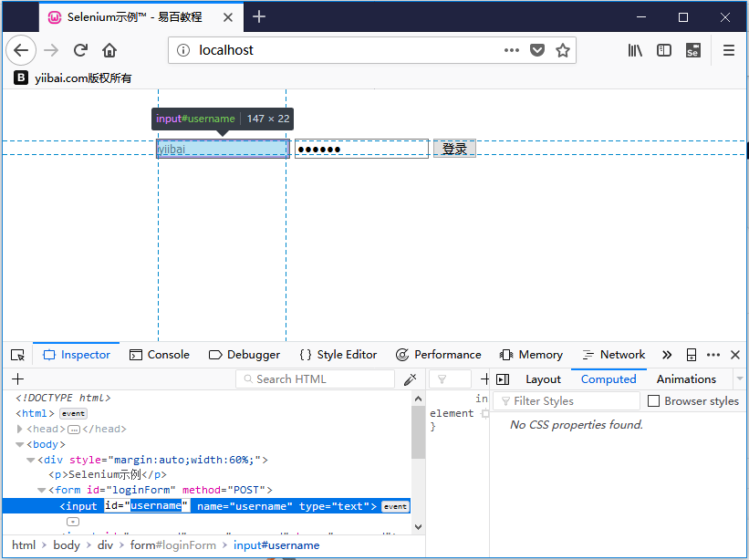Select the div breadcrumb
749x560 pixels.
(105, 545)
